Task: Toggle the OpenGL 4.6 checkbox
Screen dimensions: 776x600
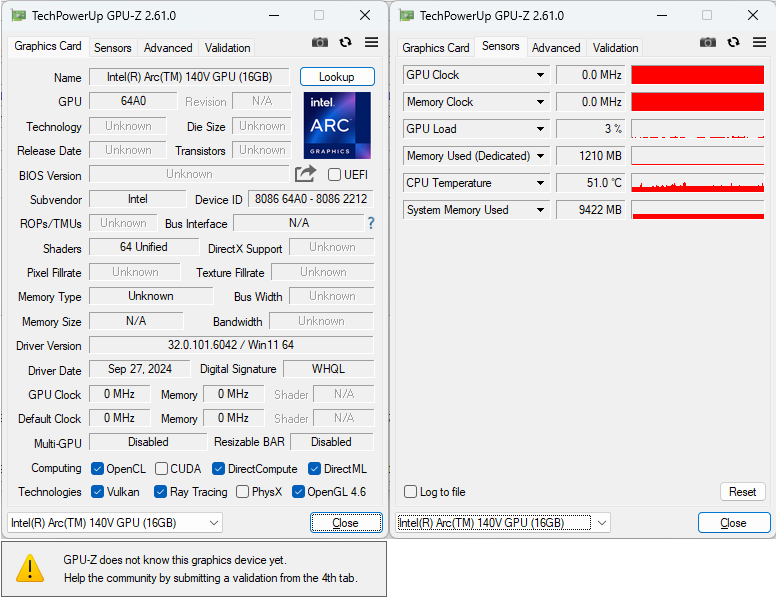Action: coord(298,492)
